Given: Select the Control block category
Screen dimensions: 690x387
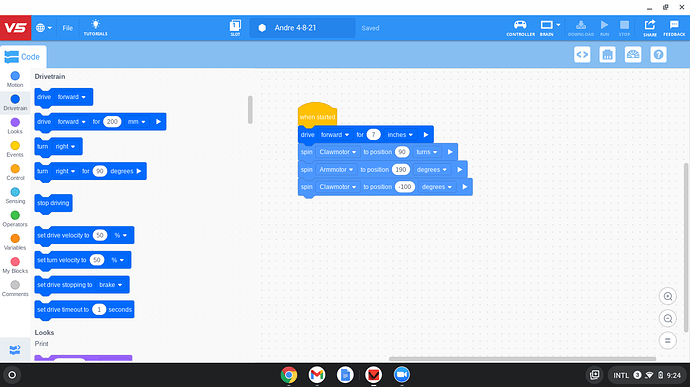Looking at the screenshot, I should 15,173.
